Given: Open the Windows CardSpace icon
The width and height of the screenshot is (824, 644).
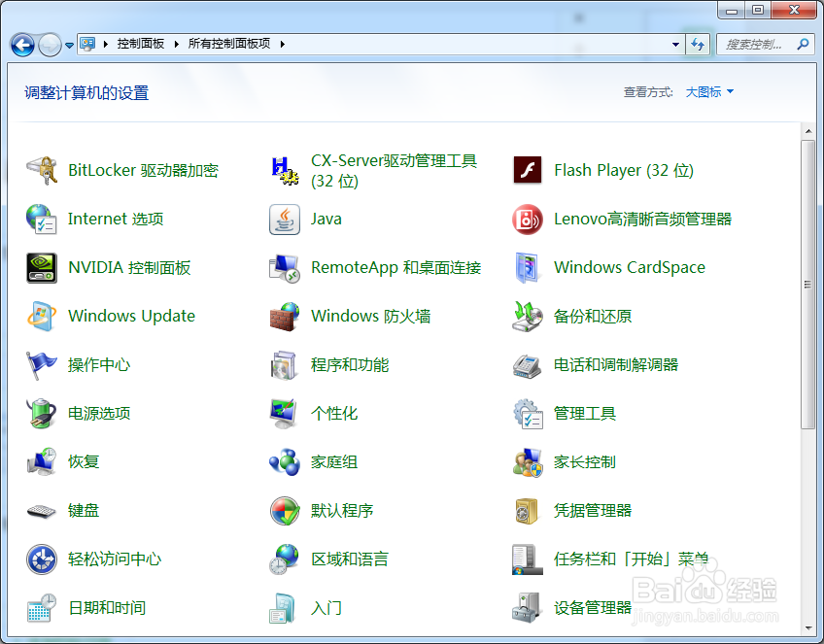Looking at the screenshot, I should click(527, 267).
